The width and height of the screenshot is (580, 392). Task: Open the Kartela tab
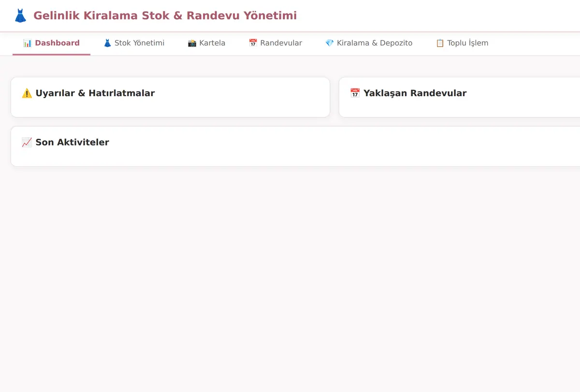pyautogui.click(x=206, y=43)
